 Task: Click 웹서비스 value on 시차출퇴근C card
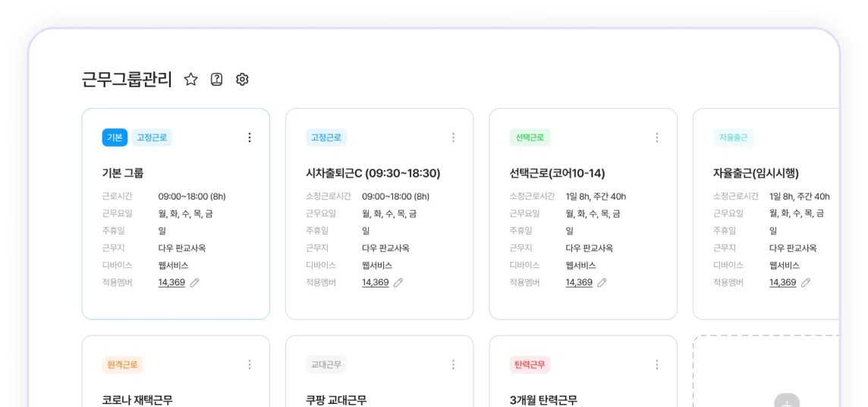click(x=377, y=265)
